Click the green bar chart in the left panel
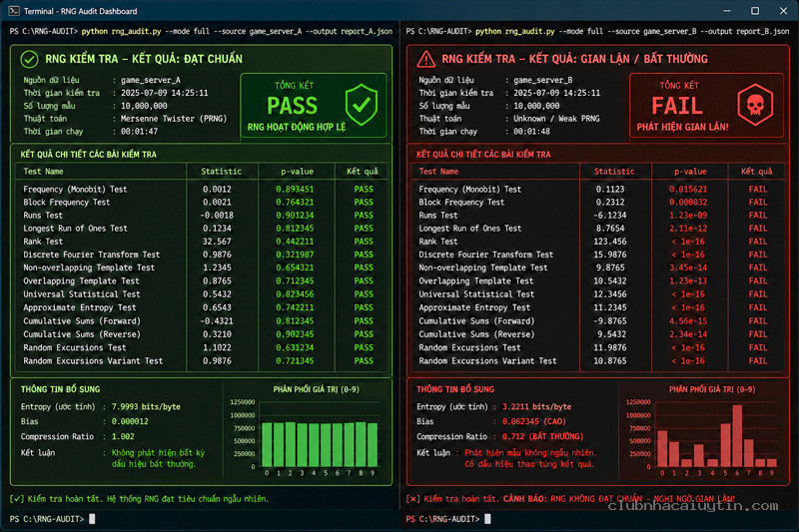The width and height of the screenshot is (799, 532). pyautogui.click(x=320, y=444)
